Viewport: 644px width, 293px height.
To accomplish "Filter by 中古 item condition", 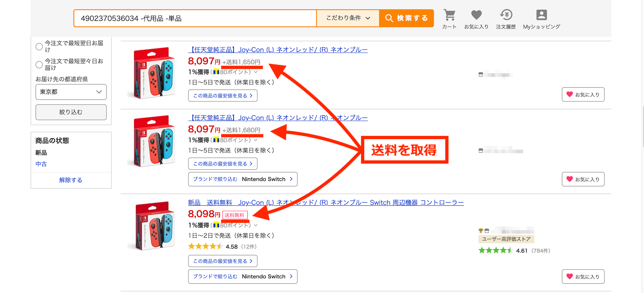I will 41,164.
